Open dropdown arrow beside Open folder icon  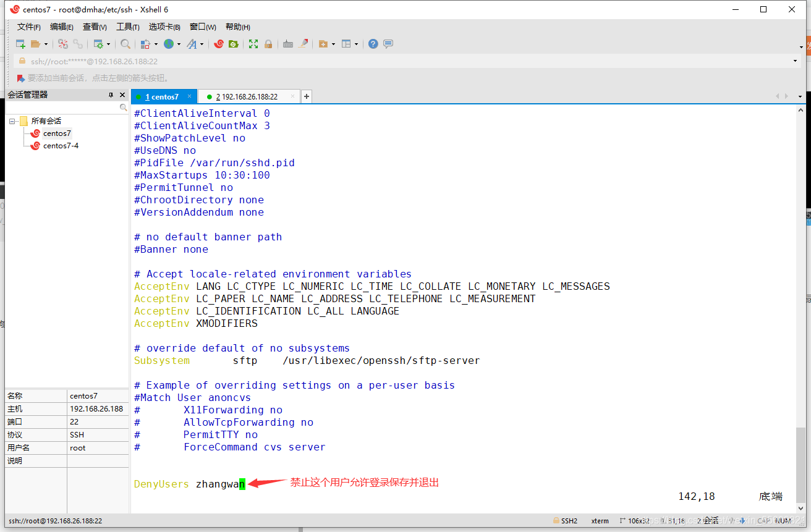46,44
